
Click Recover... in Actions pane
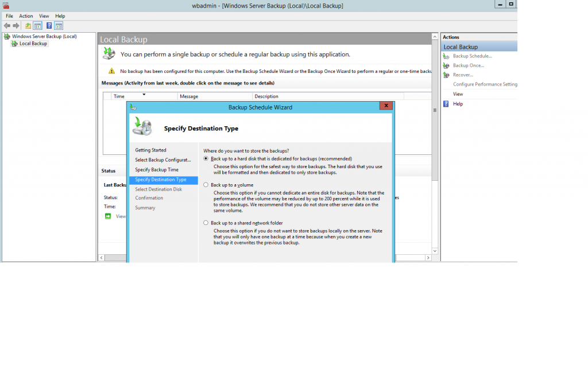pos(463,75)
